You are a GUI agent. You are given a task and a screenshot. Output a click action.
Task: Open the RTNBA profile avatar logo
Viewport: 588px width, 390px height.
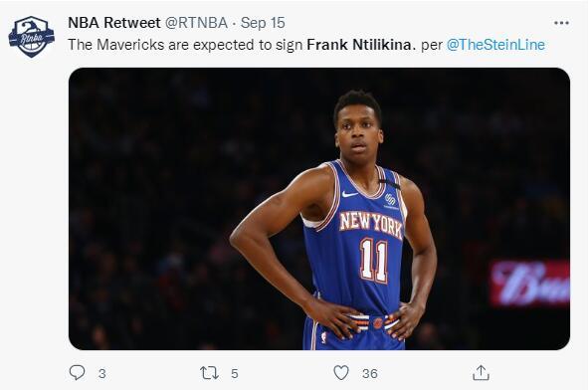pos(32,37)
